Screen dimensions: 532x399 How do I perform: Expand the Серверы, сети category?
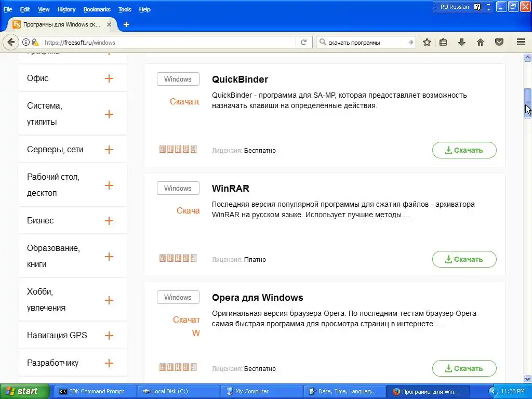pos(109,150)
